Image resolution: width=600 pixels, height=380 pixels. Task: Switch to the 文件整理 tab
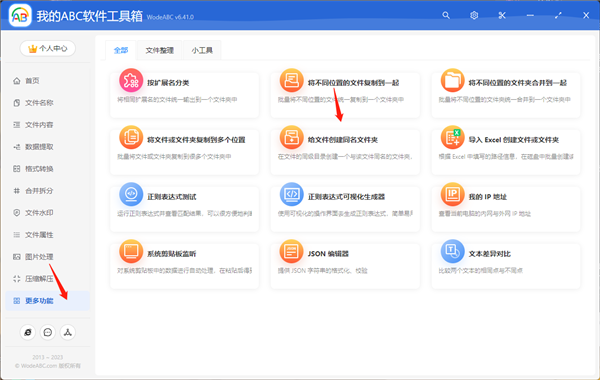coord(160,50)
